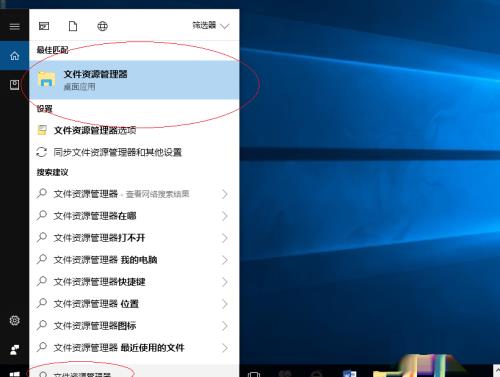Click the sync icon beside 同步文件资源管理器和其他设置
The image size is (500, 377).
[x=41, y=152]
